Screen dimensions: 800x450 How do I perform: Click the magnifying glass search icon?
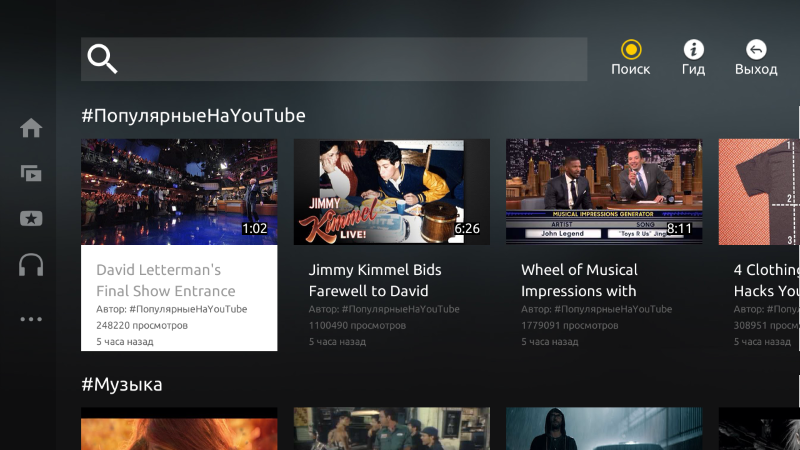click(103, 59)
